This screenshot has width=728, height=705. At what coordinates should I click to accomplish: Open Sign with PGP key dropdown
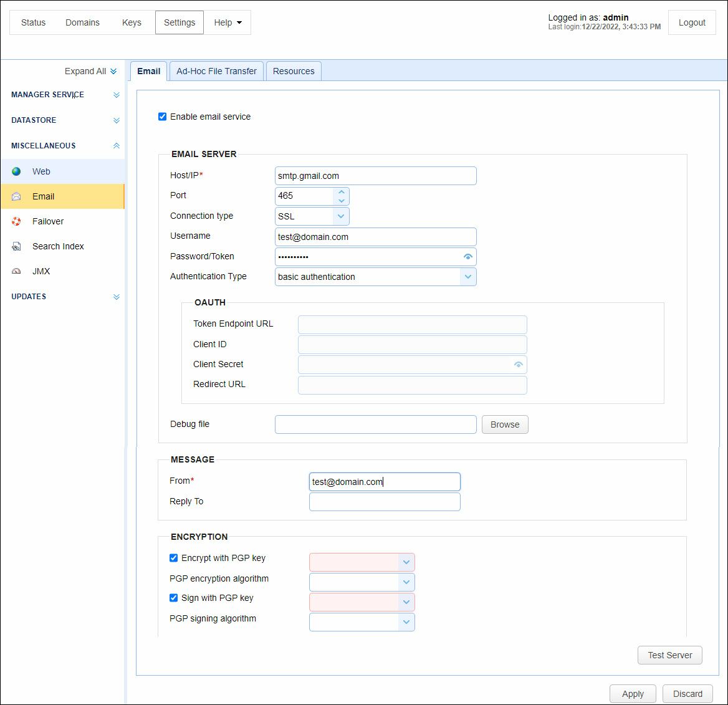pos(406,602)
